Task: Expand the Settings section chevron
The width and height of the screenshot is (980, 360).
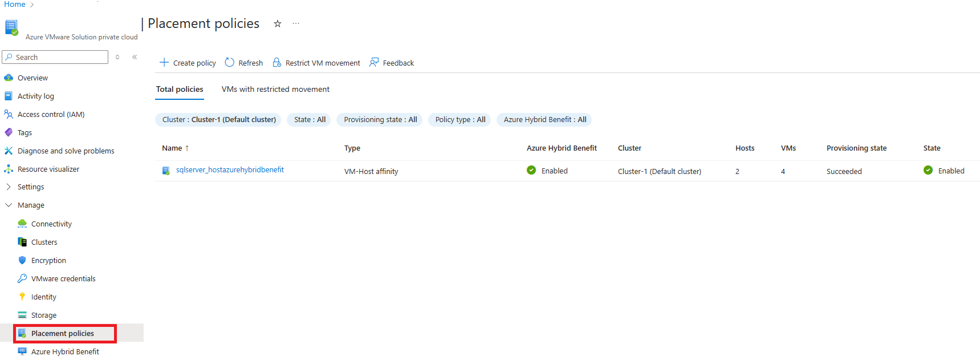Action: click(x=9, y=187)
